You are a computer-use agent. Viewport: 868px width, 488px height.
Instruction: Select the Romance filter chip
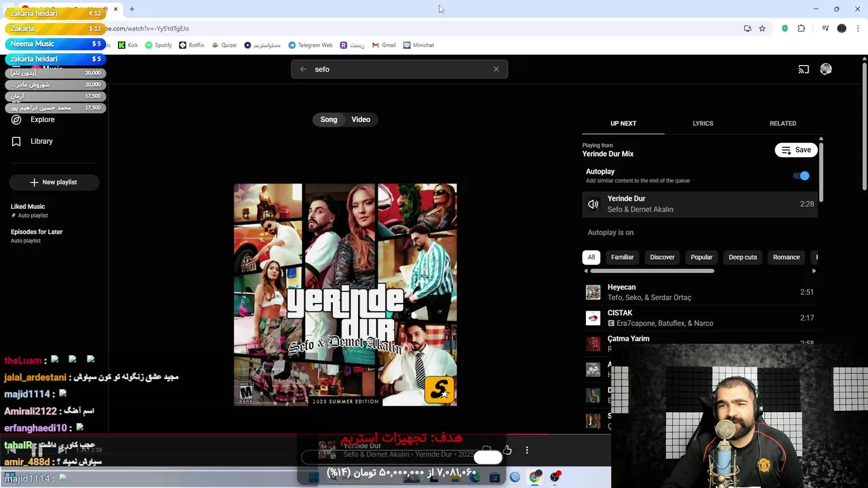pos(787,258)
